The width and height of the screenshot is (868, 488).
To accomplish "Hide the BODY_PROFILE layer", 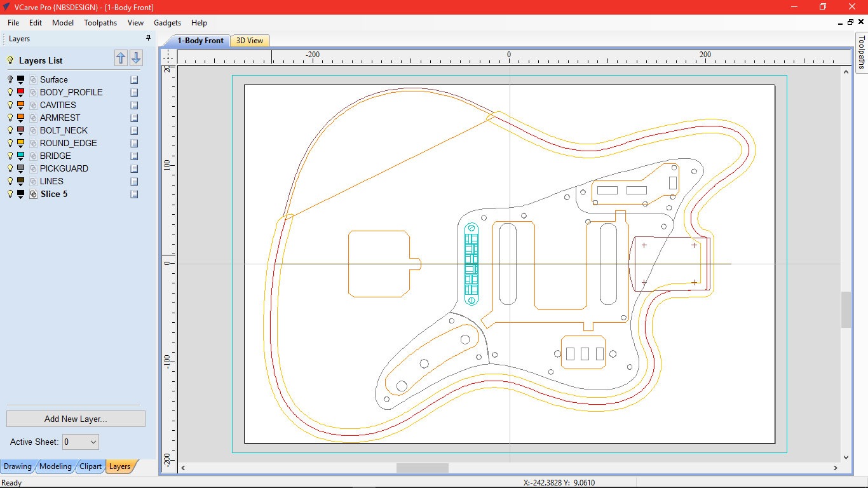I will tap(10, 92).
